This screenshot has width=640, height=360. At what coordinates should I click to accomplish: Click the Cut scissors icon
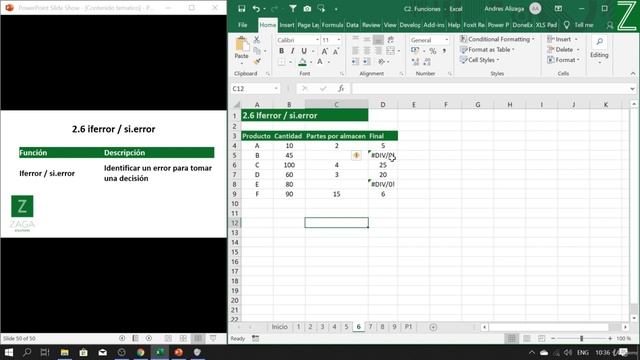click(257, 40)
